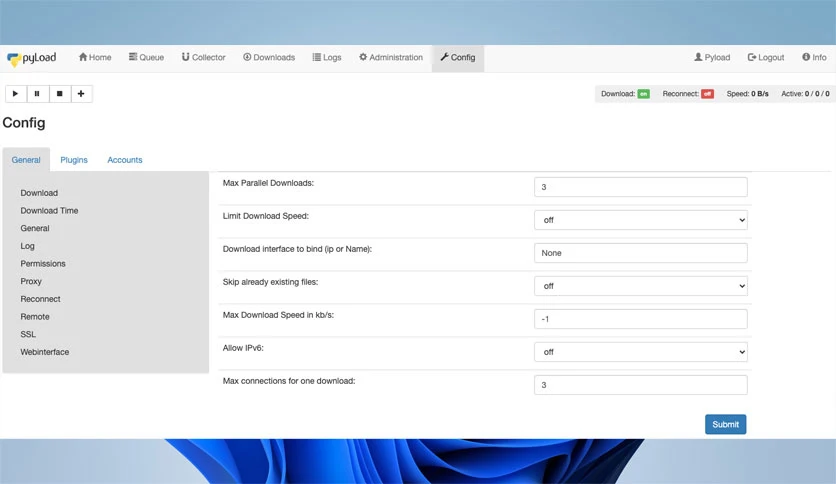This screenshot has height=484, width=836.
Task: Open the Info page
Action: coord(814,58)
